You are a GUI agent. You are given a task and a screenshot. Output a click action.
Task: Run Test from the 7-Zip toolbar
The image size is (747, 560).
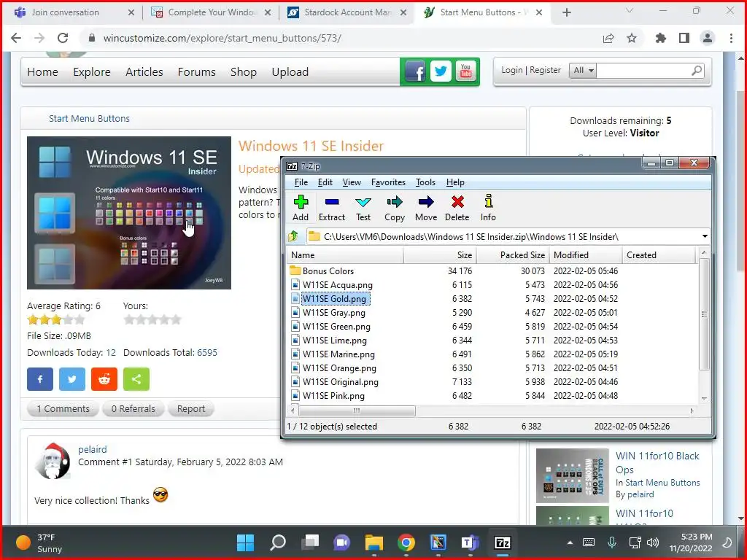(x=363, y=208)
